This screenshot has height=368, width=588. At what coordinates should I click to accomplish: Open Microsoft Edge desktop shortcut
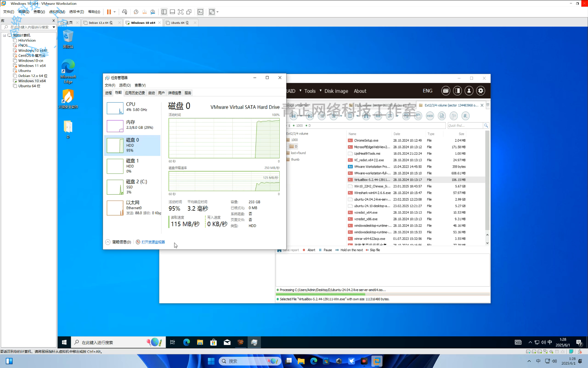point(68,71)
